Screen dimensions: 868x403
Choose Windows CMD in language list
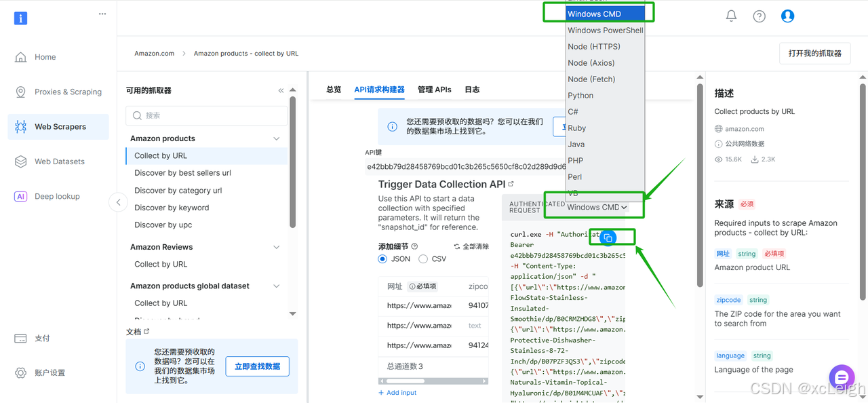(605, 14)
